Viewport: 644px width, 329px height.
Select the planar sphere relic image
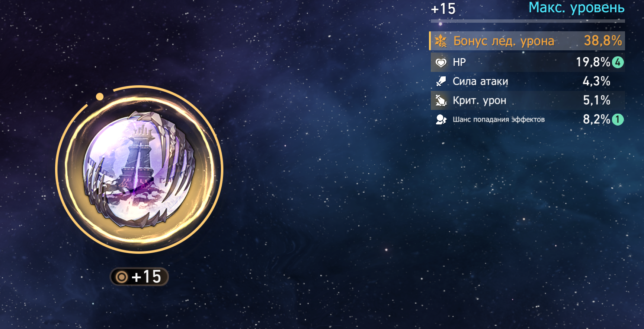click(x=139, y=170)
